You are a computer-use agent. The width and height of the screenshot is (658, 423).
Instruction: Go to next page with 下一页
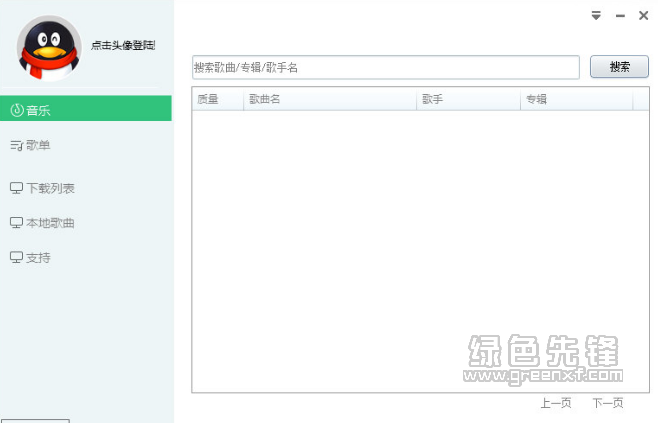(x=608, y=403)
